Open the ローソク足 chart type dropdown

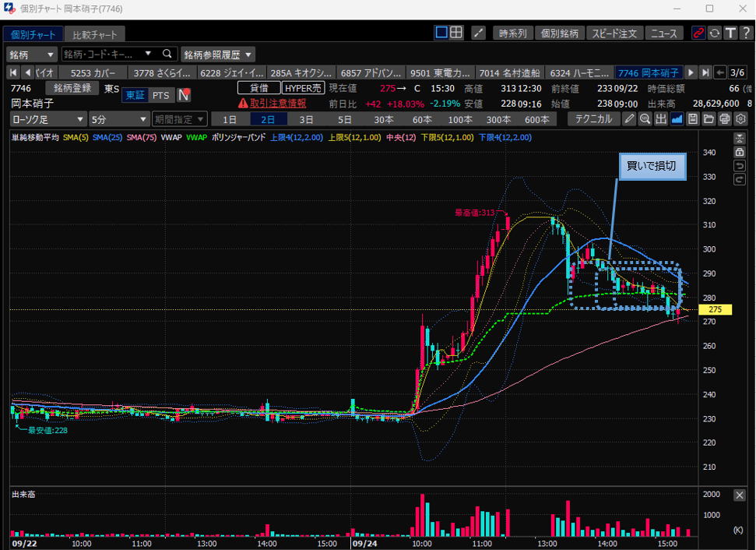tap(47, 119)
